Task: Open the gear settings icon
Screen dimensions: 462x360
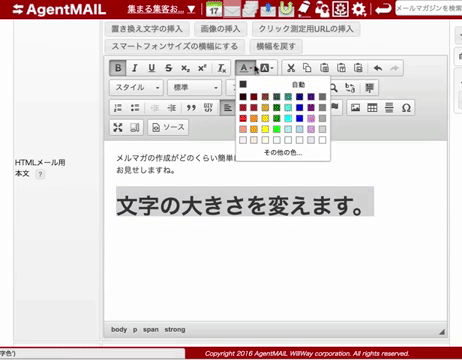Action: point(359,9)
